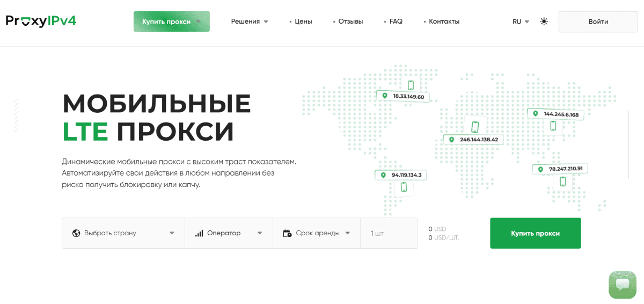Click the phone icon above 18.33.149.60

point(411,85)
